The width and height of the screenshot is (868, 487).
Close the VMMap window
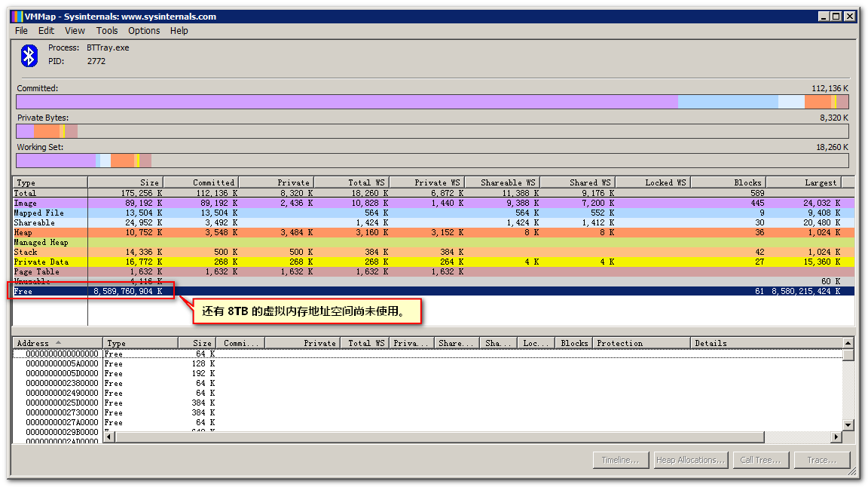point(850,17)
